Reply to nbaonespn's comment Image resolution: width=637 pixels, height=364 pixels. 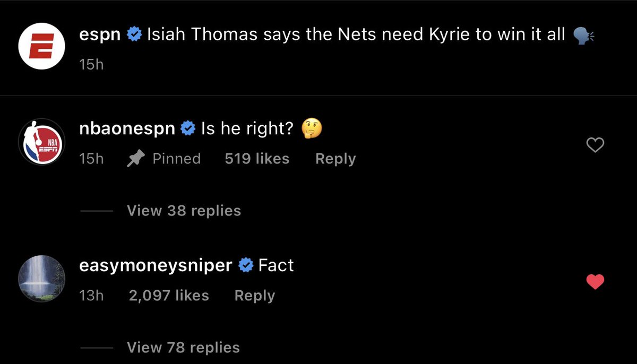click(x=334, y=158)
